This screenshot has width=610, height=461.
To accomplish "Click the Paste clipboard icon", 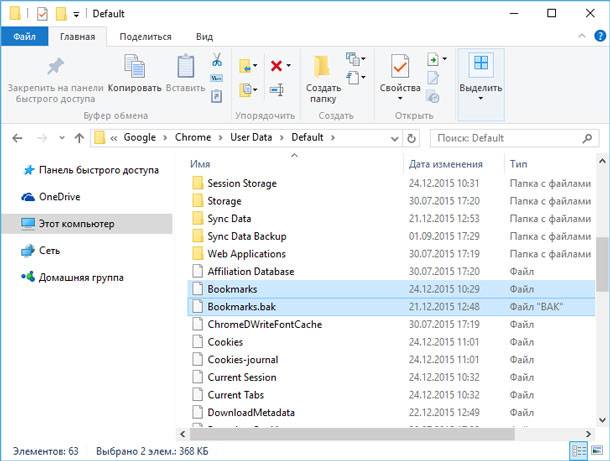I will 186,66.
